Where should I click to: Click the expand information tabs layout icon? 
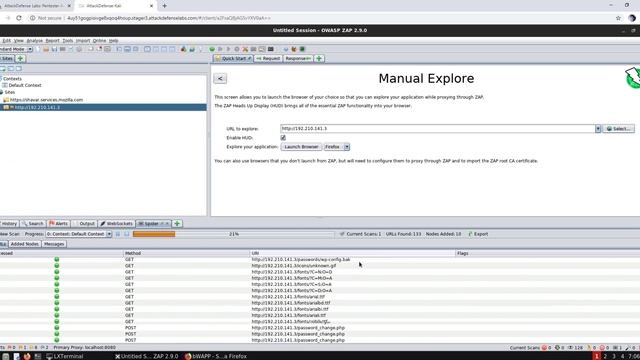tap(127, 49)
